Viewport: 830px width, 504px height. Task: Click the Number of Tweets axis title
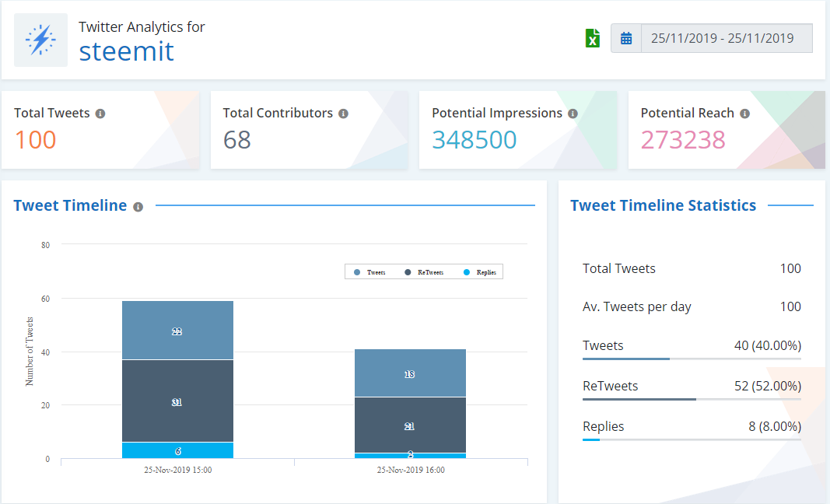30,352
